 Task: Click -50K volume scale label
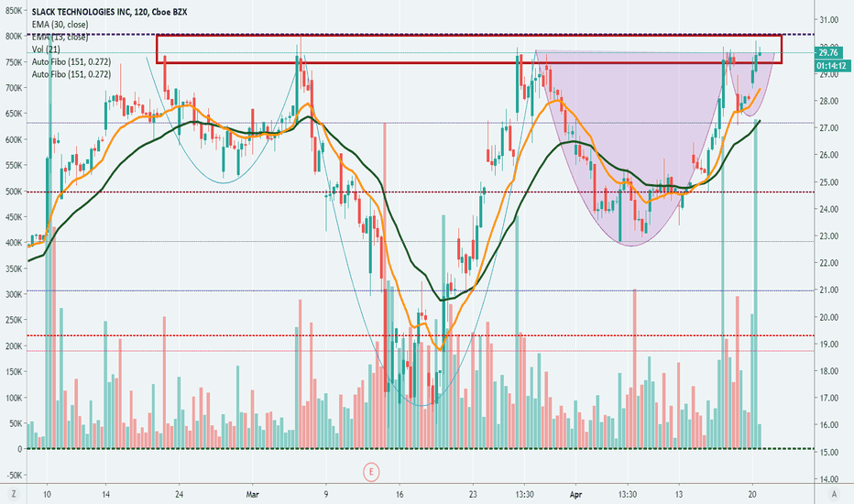pyautogui.click(x=14, y=475)
